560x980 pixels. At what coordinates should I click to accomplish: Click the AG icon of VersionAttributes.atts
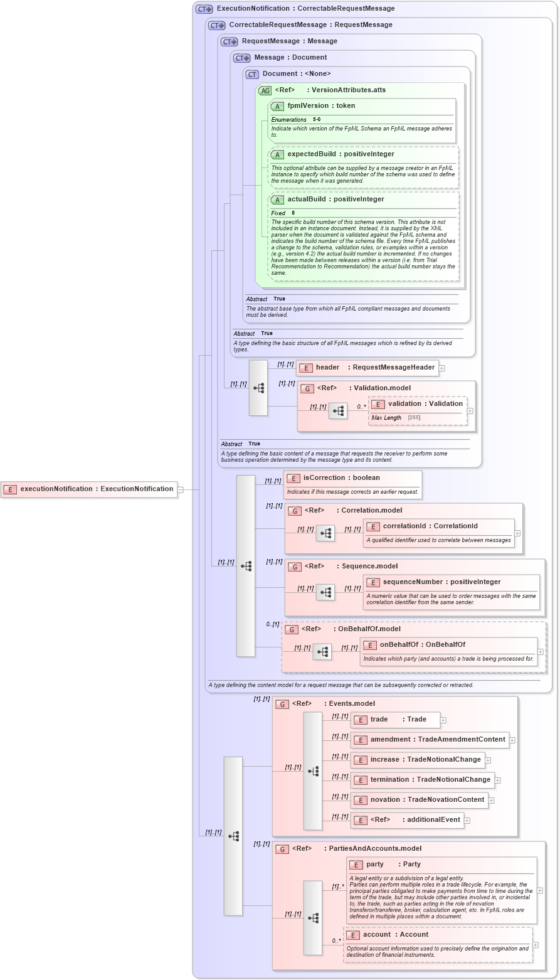265,90
